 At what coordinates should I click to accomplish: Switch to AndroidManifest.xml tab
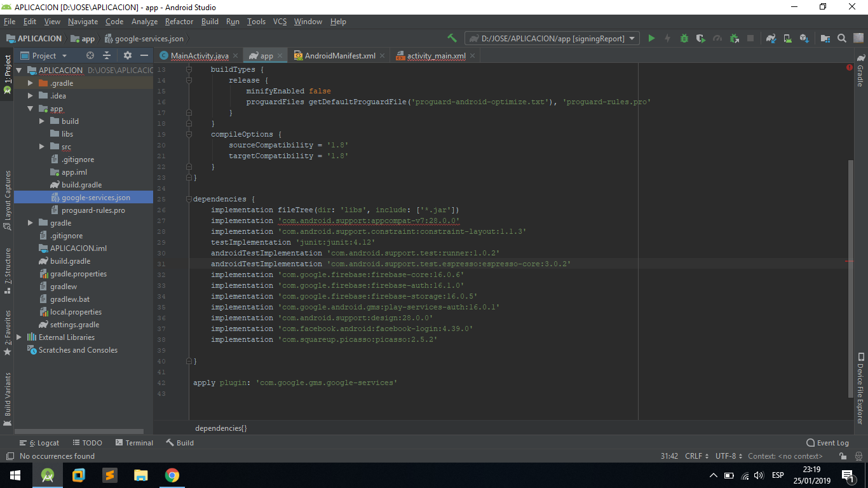[x=340, y=56]
